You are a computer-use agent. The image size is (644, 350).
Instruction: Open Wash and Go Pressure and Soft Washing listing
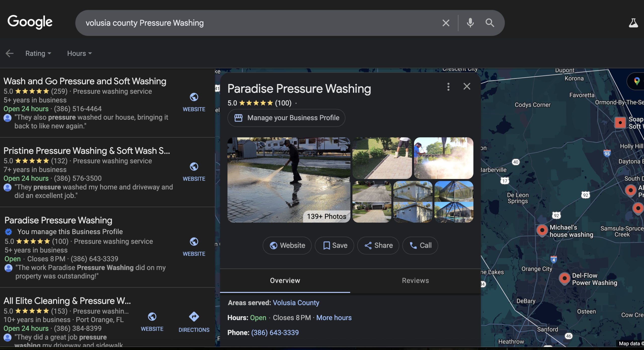tap(85, 81)
